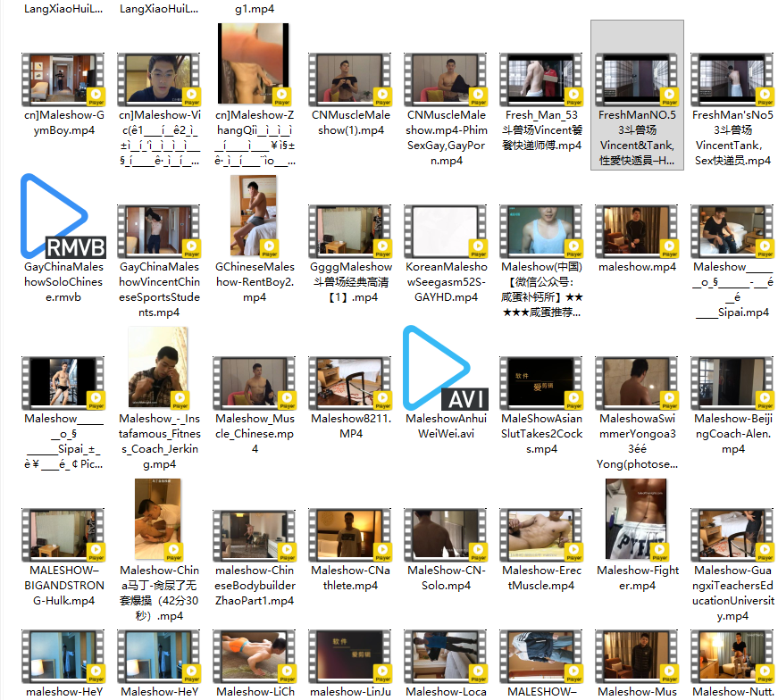Select the KoreanMaleshowSeegasm52S-GAYHD.mp4 blank thumbnail
This screenshot has height=700, width=778.
[x=445, y=230]
